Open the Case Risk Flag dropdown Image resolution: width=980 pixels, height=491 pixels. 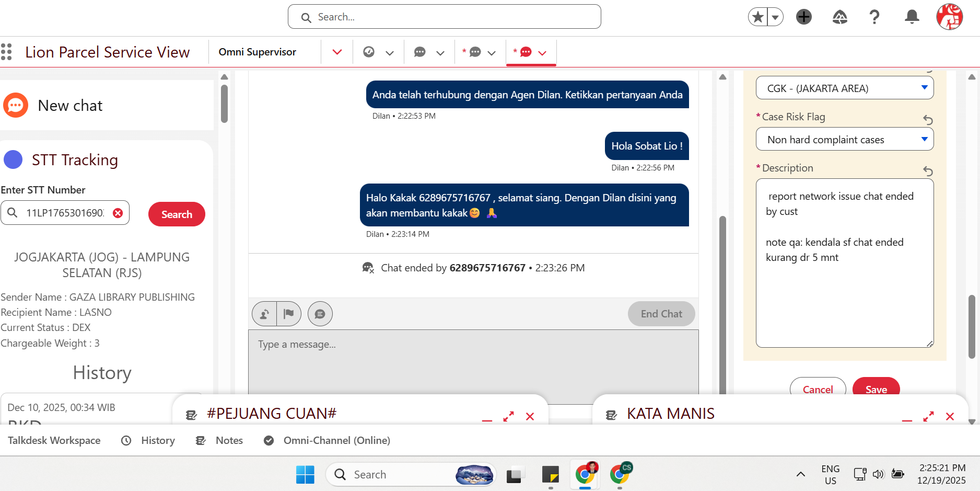(844, 140)
